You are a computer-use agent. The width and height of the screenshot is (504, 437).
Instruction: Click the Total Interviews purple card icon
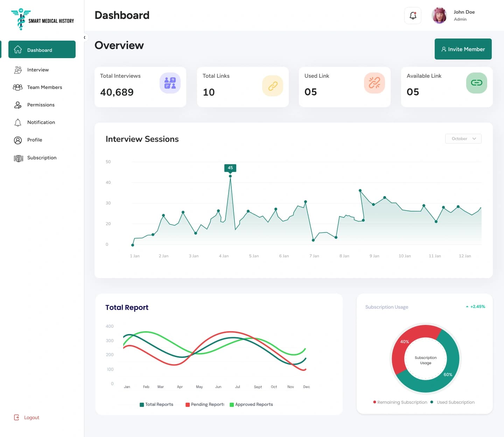[170, 83]
